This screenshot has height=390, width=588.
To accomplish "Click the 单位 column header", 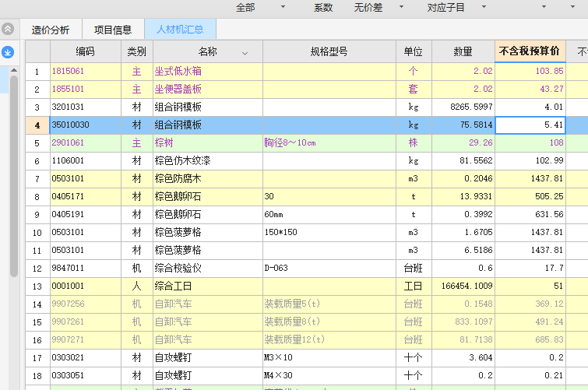I will (414, 51).
